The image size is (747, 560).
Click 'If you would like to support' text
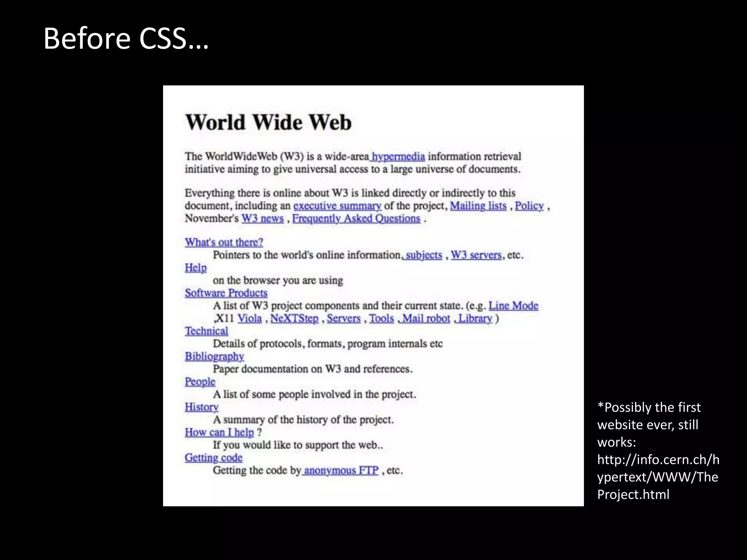[x=276, y=445]
